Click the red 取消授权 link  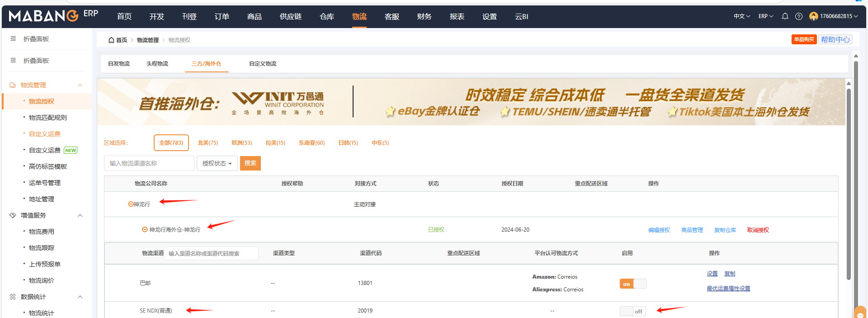click(x=758, y=230)
